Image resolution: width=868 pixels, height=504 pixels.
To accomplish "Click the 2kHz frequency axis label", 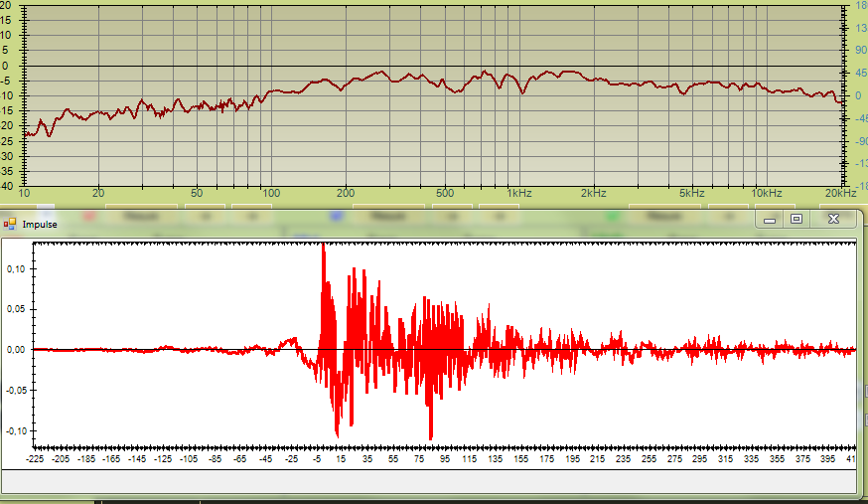I will point(593,193).
